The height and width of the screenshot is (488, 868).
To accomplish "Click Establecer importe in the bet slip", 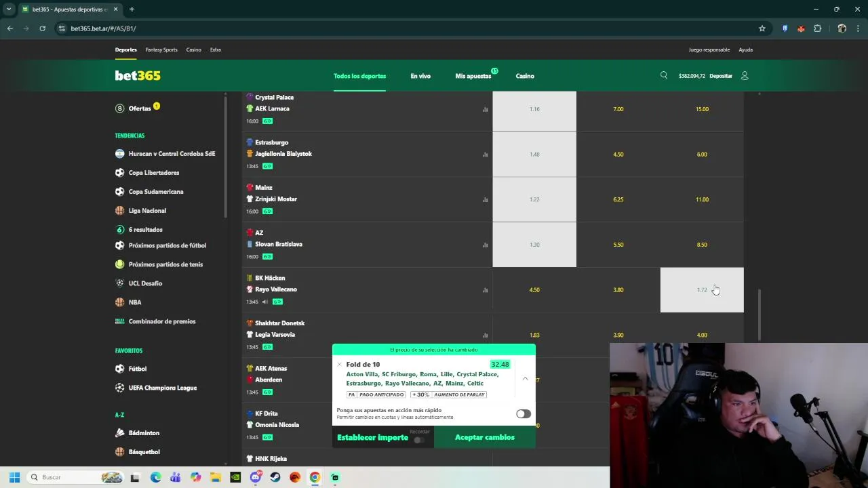I will pos(372,437).
